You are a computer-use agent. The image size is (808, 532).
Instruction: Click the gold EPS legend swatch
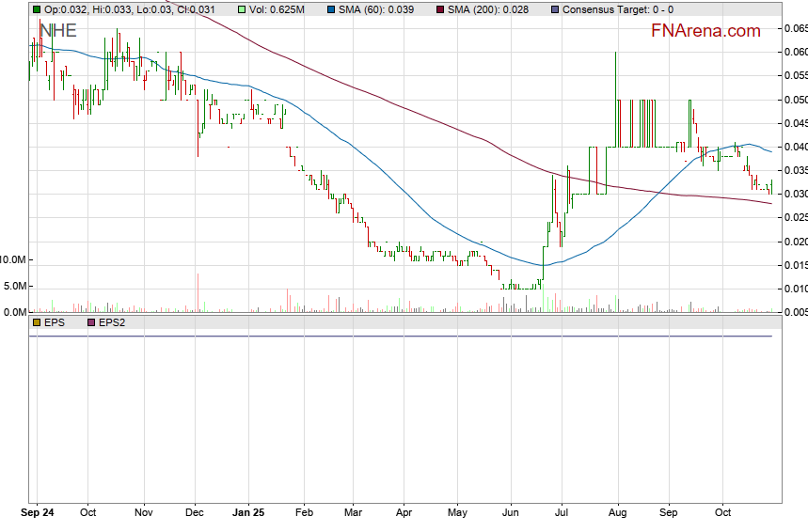click(x=37, y=322)
